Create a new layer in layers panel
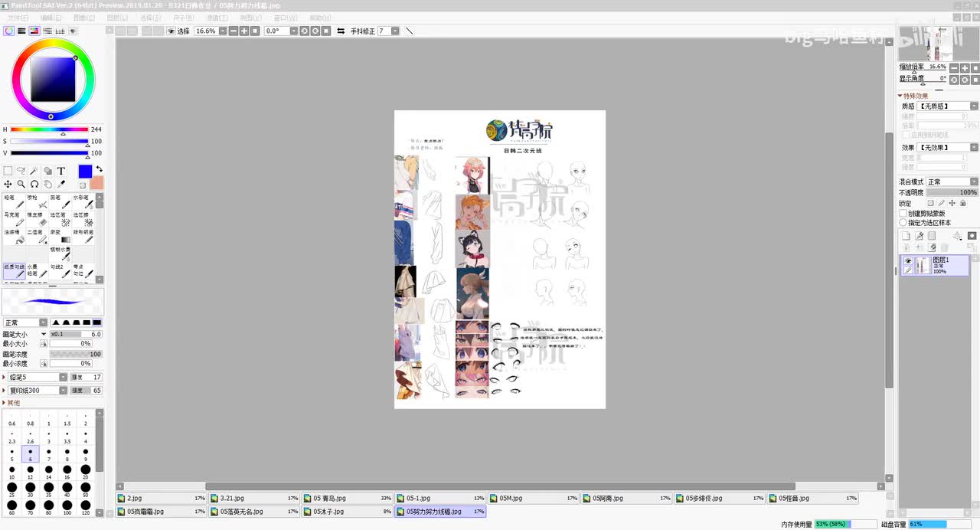 906,236
